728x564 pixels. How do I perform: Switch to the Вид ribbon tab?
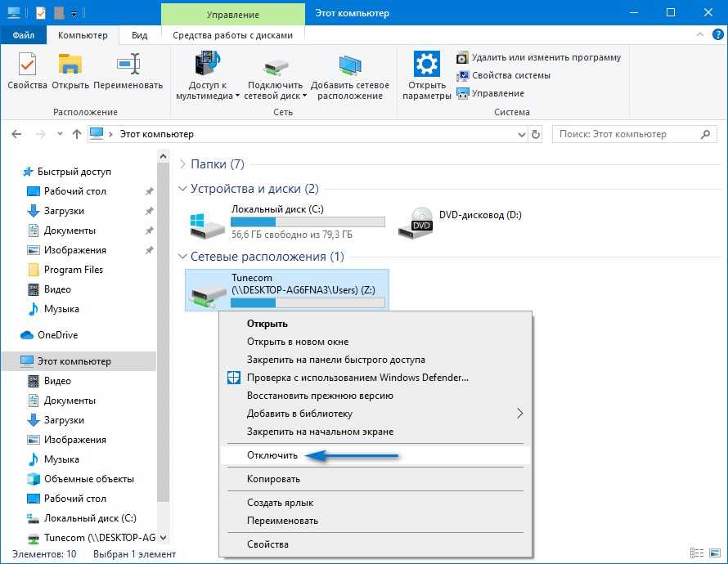coord(139,35)
